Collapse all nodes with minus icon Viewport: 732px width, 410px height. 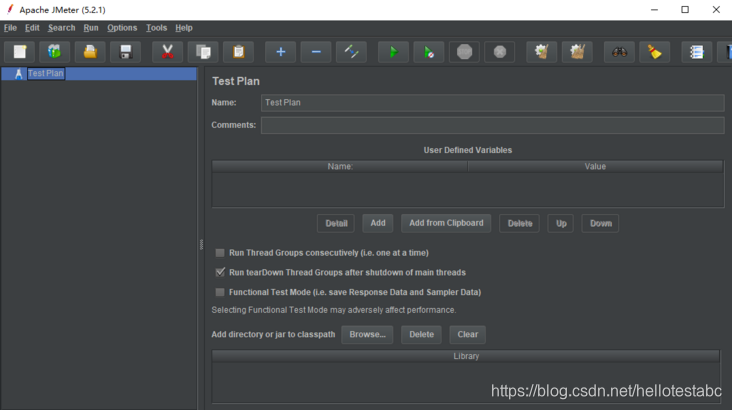coord(316,52)
